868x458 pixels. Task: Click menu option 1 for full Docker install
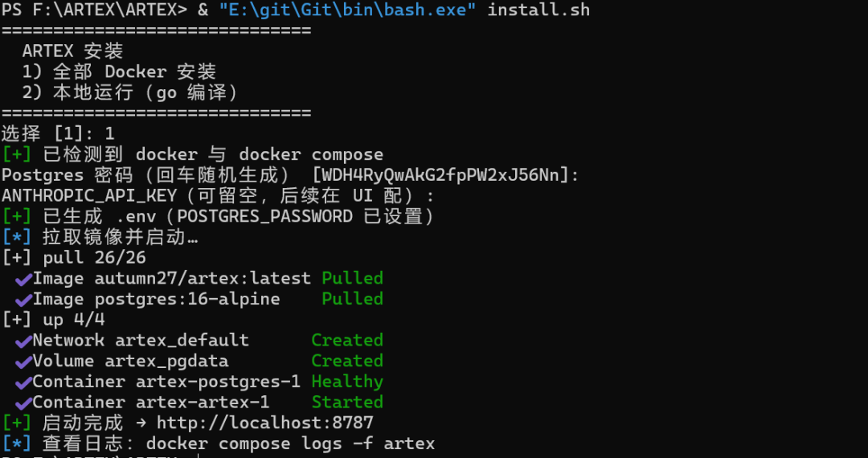pos(119,72)
